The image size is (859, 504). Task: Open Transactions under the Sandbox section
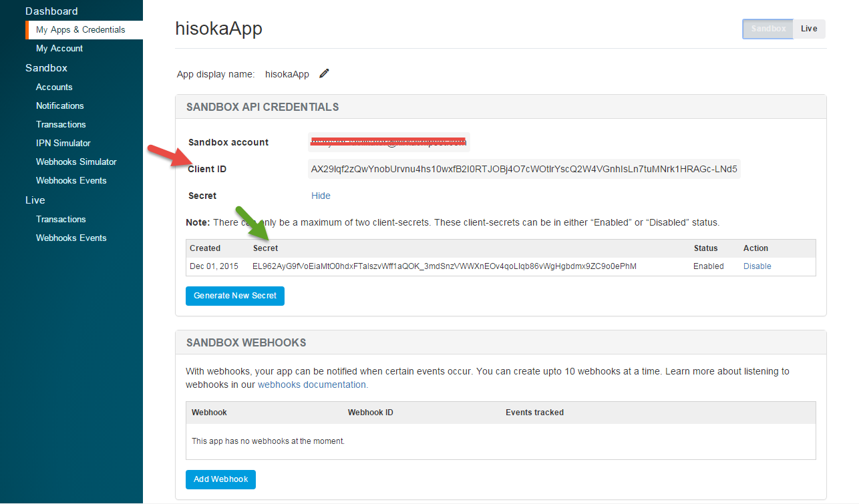point(61,125)
